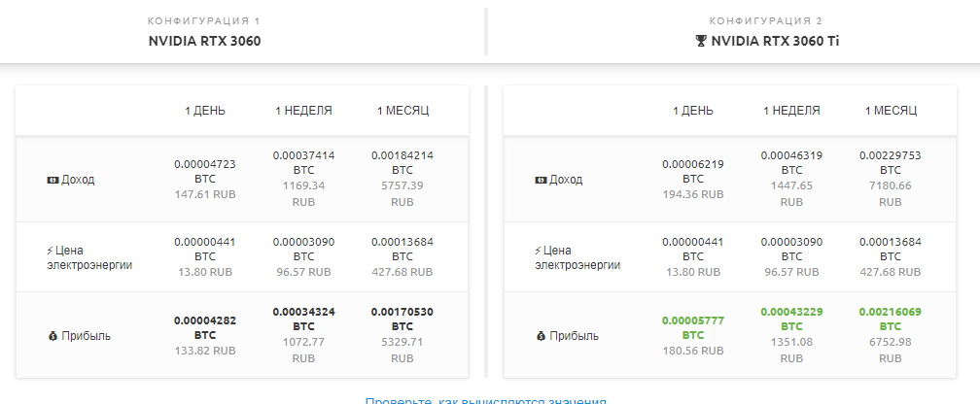This screenshot has width=980, height=404.
Task: Click the 1 МЕСЯЦ column header in configuration 1 table
Action: pos(402,111)
